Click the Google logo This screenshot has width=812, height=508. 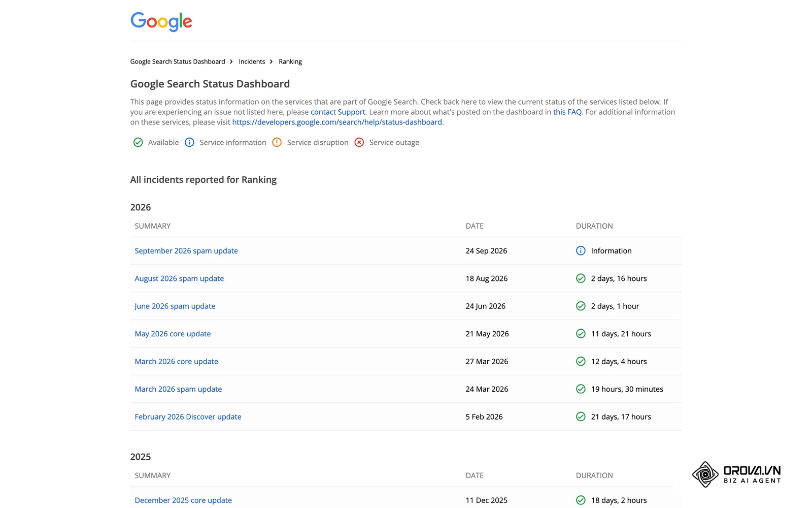coord(161,22)
